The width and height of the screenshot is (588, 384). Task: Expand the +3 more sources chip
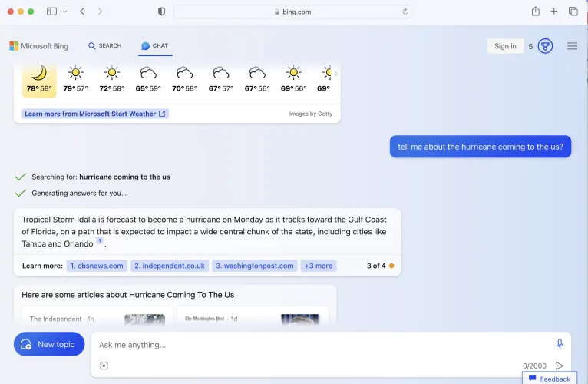pos(318,266)
